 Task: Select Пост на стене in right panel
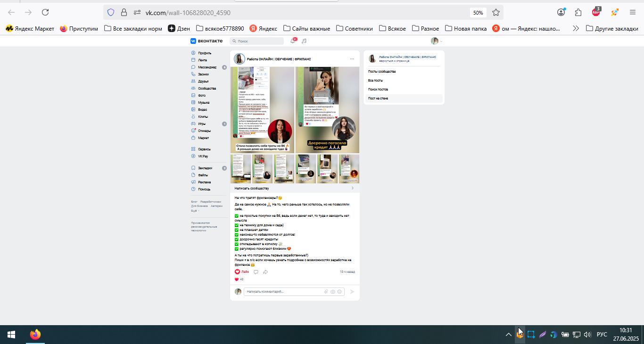pyautogui.click(x=404, y=98)
